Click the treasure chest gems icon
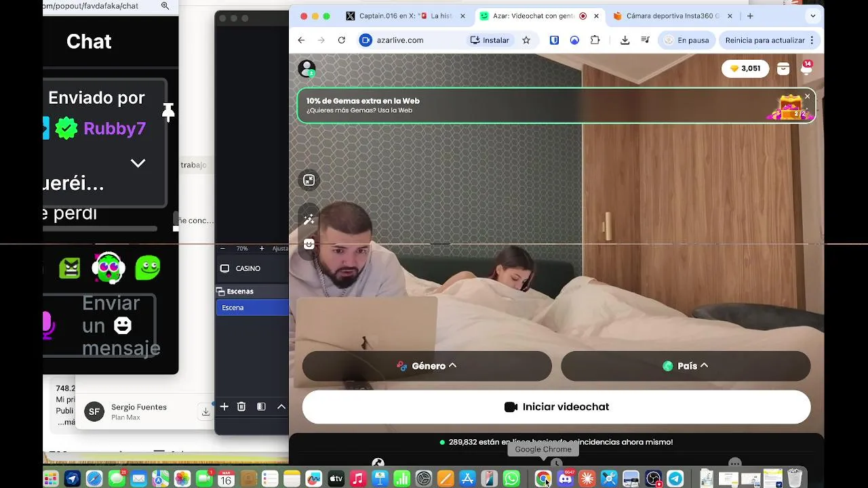This screenshot has width=868, height=488. click(789, 108)
